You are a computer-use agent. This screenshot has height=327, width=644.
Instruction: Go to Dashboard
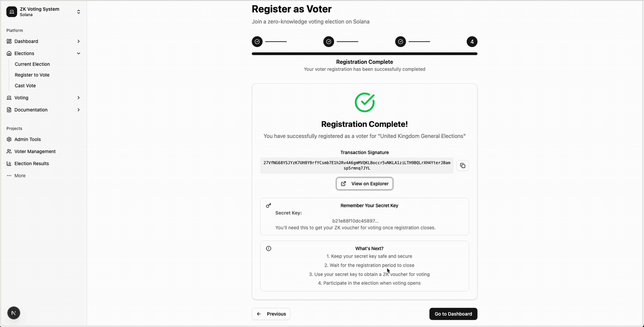tap(453, 314)
